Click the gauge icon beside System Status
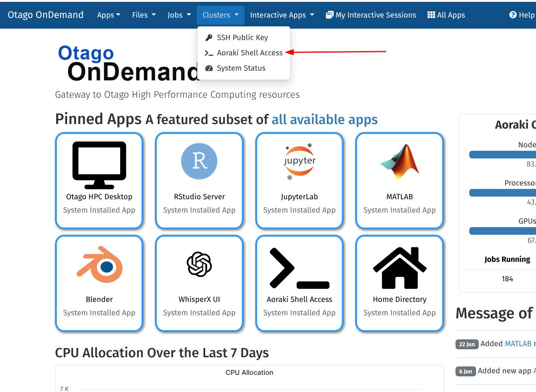This screenshot has height=392, width=536. click(209, 68)
